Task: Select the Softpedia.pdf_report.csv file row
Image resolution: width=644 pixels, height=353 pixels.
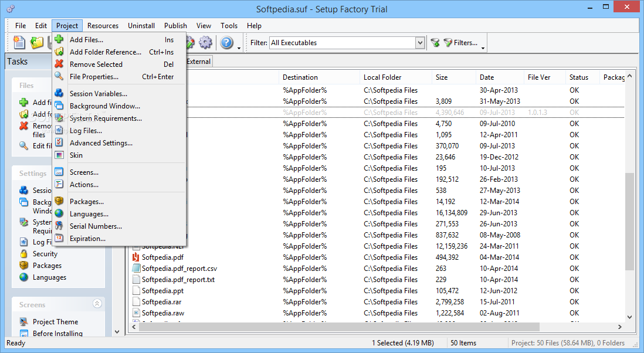Action: pyautogui.click(x=378, y=269)
